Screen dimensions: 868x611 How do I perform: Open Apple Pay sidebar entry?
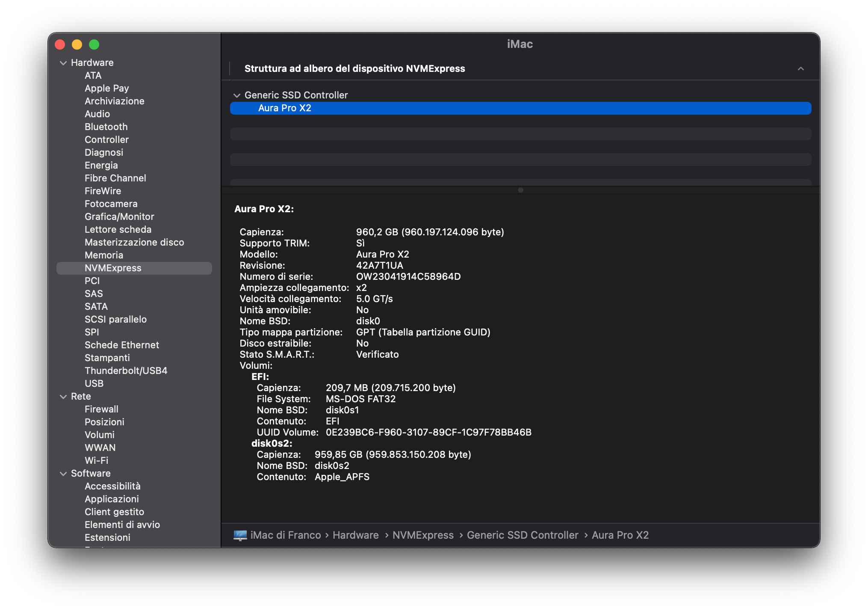coord(107,88)
